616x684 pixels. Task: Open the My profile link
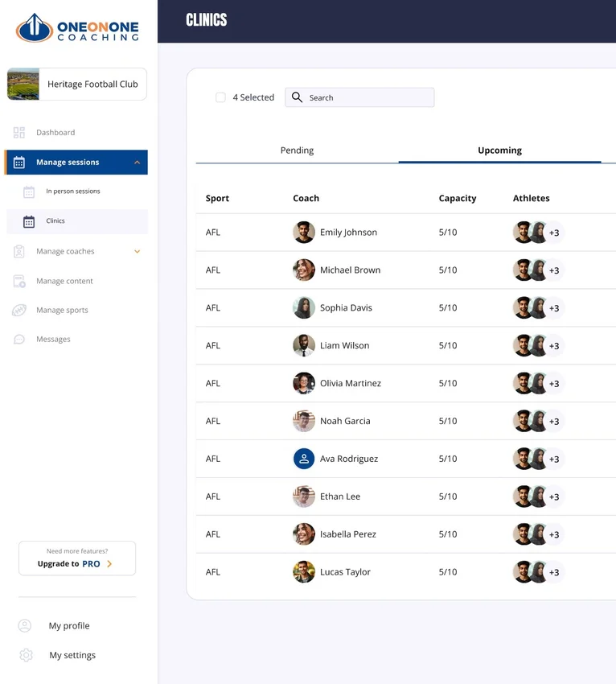coord(69,625)
